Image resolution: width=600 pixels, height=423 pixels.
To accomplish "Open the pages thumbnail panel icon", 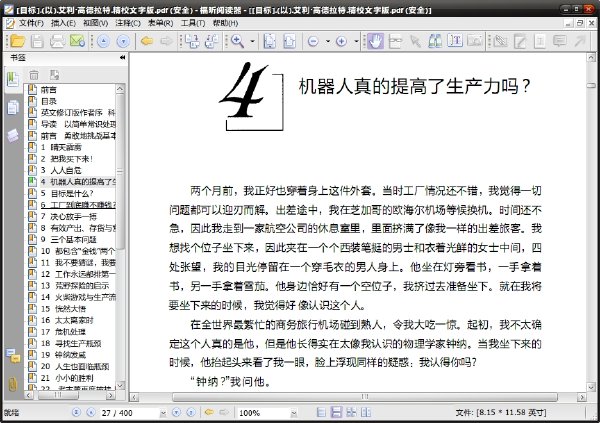I will click(13, 108).
